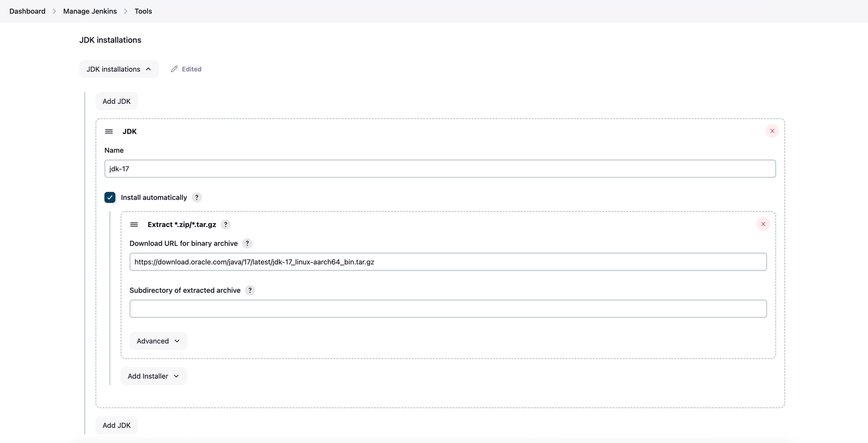This screenshot has width=868, height=443.
Task: Click the Extract installer drag handle icon
Action: coord(134,225)
